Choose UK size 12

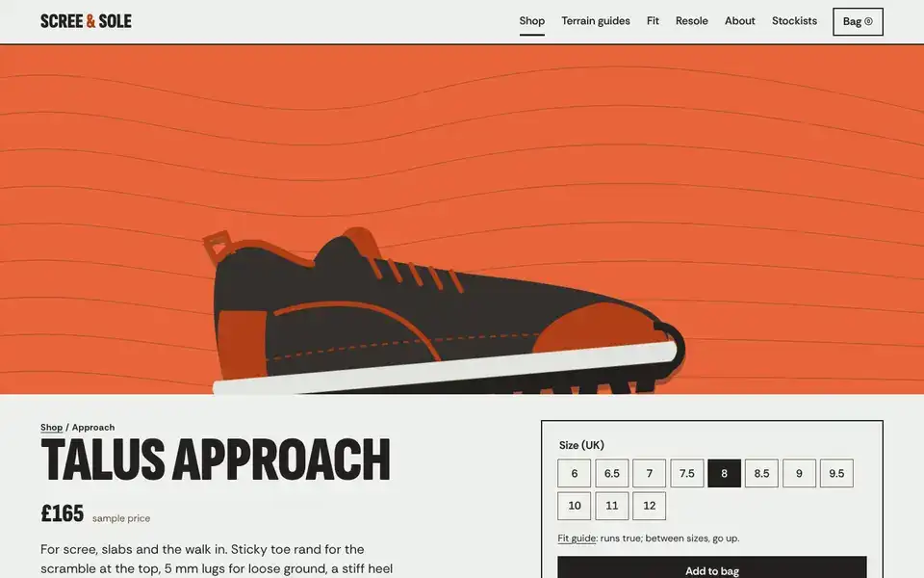[650, 506]
